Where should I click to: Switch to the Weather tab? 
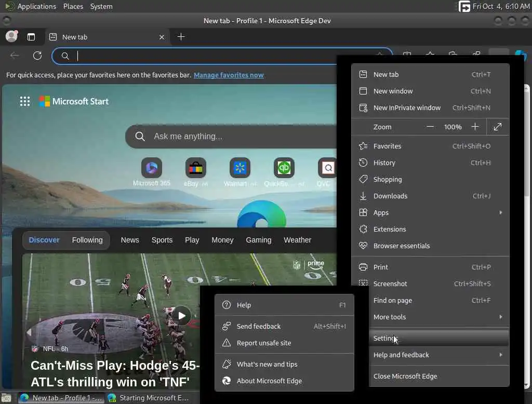[297, 240]
